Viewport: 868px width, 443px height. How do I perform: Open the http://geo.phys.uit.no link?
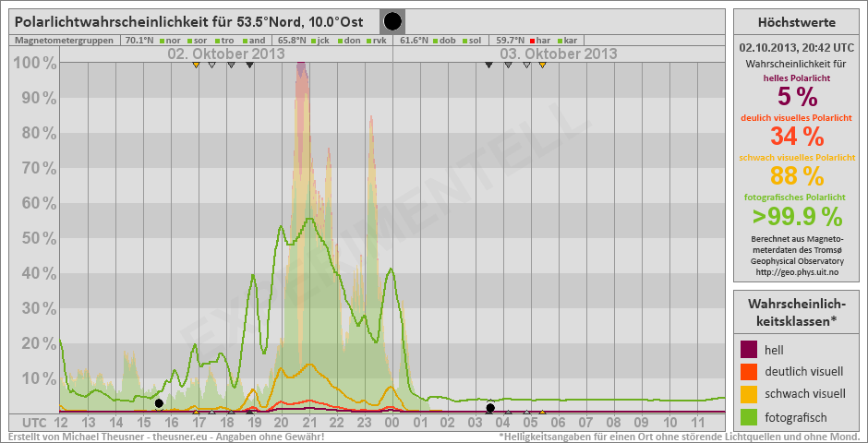796,271
